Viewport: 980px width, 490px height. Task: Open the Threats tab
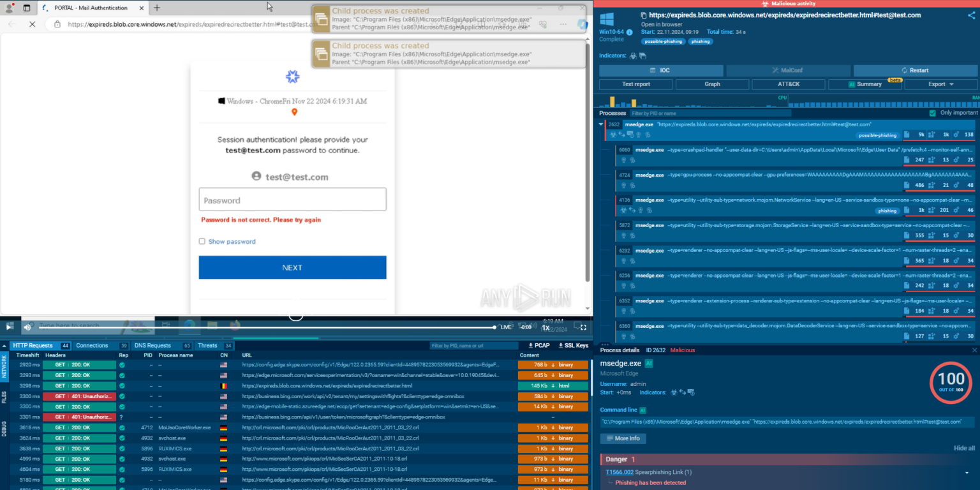[x=207, y=346]
